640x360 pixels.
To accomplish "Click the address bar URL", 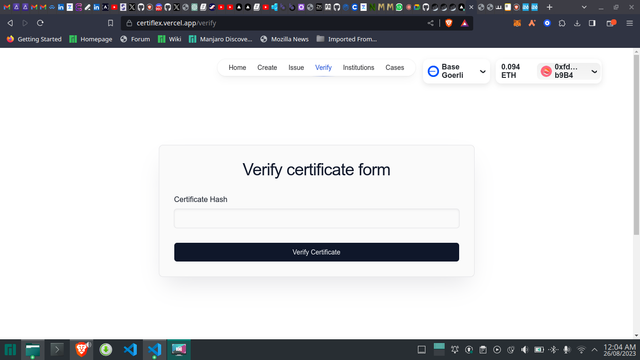I will 176,23.
